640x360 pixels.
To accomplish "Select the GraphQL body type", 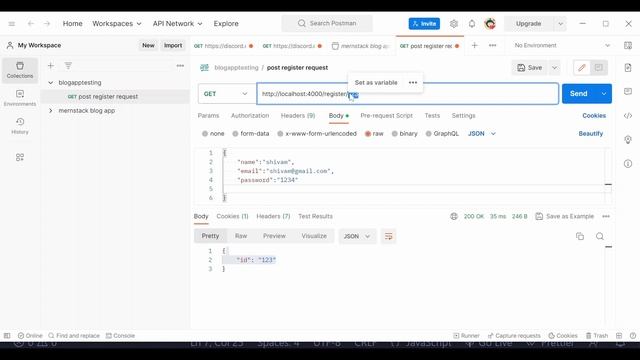I will tap(442, 133).
